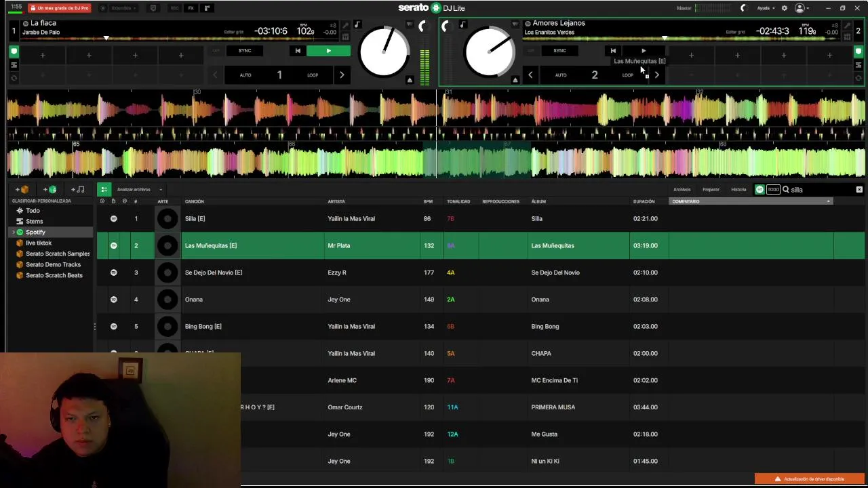The image size is (868, 488).
Task: Open the Ayuda help dropdown
Action: (766, 8)
